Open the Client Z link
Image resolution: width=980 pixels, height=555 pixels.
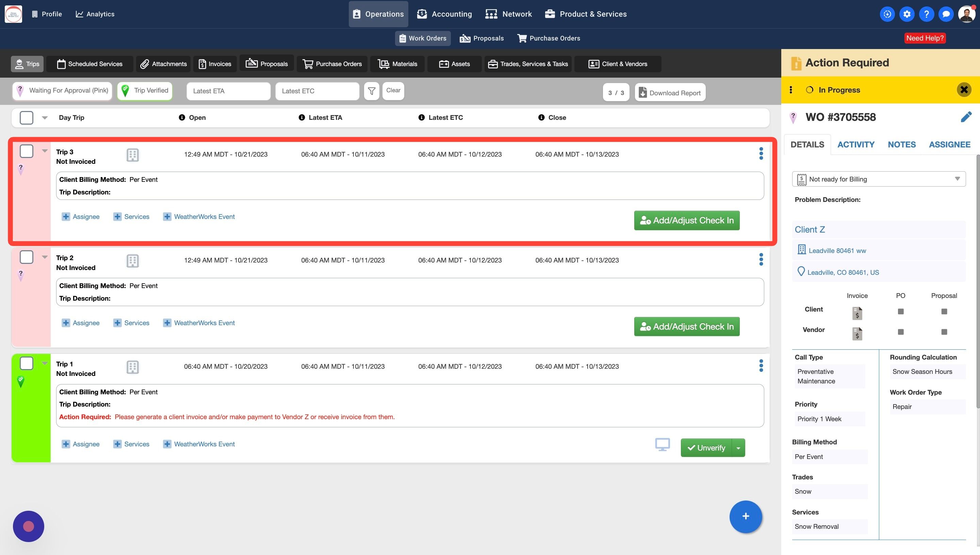point(810,229)
